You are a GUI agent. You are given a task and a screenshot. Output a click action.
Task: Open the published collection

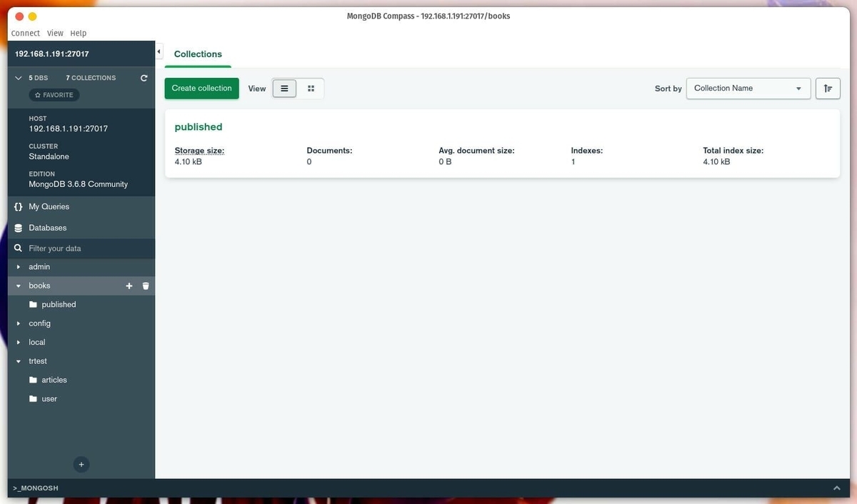pos(198,126)
